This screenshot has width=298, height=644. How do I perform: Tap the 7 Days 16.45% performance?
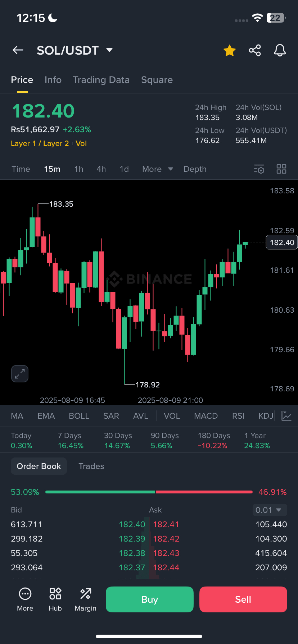click(x=71, y=441)
